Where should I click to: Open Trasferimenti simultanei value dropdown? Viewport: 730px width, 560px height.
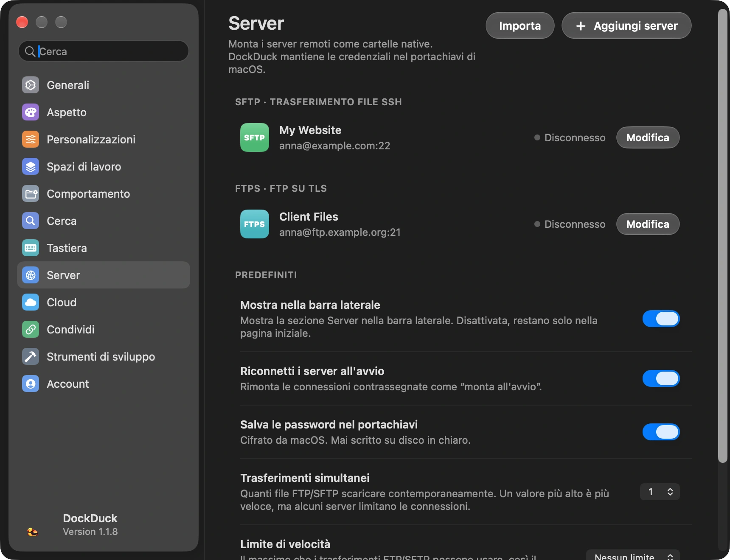pyautogui.click(x=660, y=492)
